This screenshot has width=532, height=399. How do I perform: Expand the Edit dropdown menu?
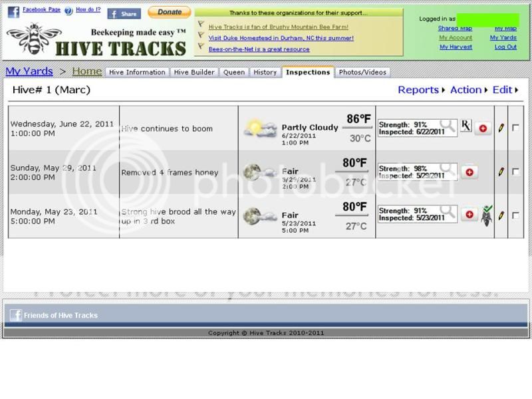(502, 89)
